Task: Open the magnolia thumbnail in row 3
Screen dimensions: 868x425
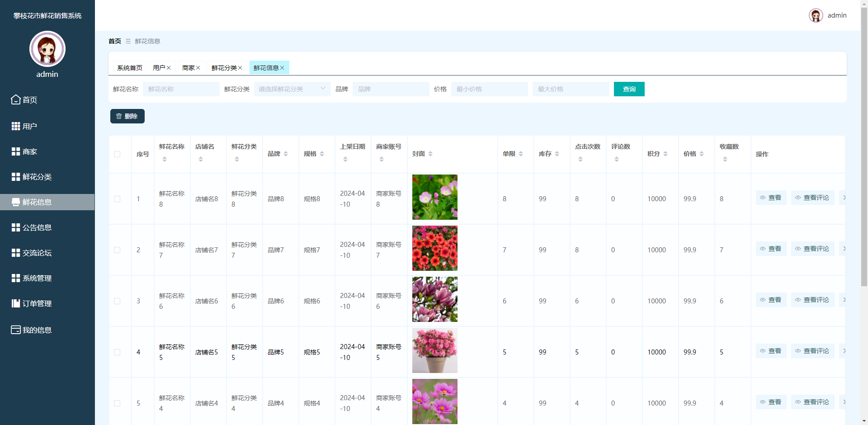Action: (x=435, y=299)
